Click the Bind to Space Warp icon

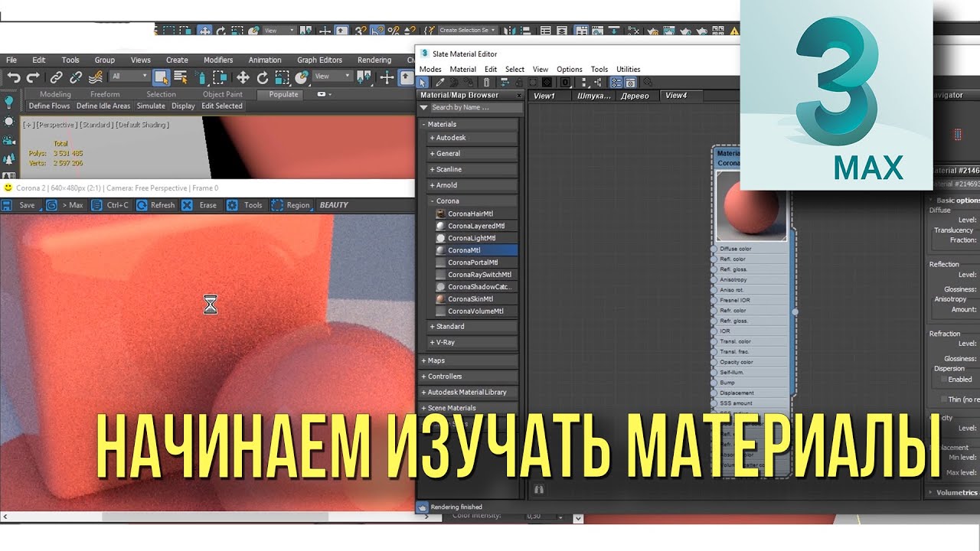(95, 77)
